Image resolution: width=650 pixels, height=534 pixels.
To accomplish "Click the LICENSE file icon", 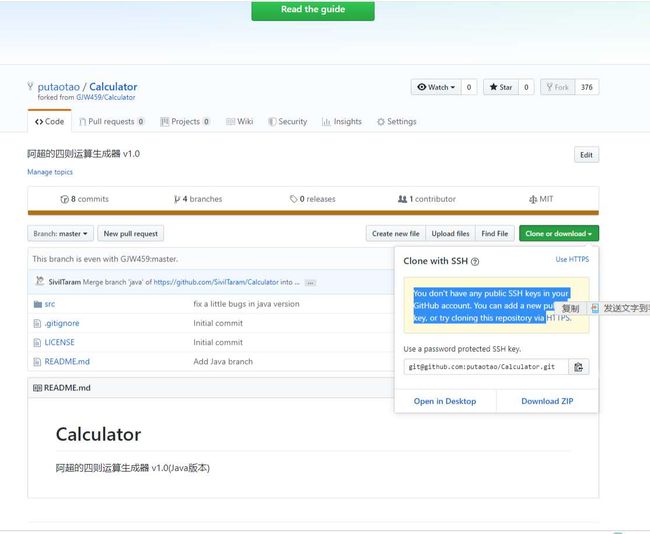I will (37, 342).
